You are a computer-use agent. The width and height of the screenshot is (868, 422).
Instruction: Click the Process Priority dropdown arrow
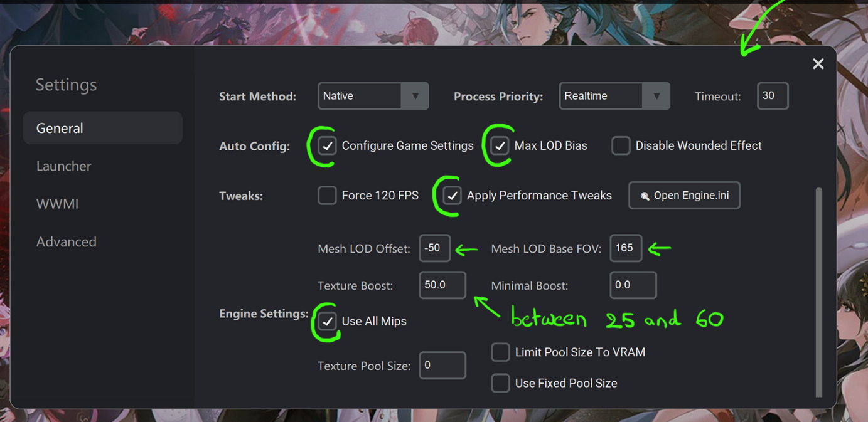(x=656, y=97)
